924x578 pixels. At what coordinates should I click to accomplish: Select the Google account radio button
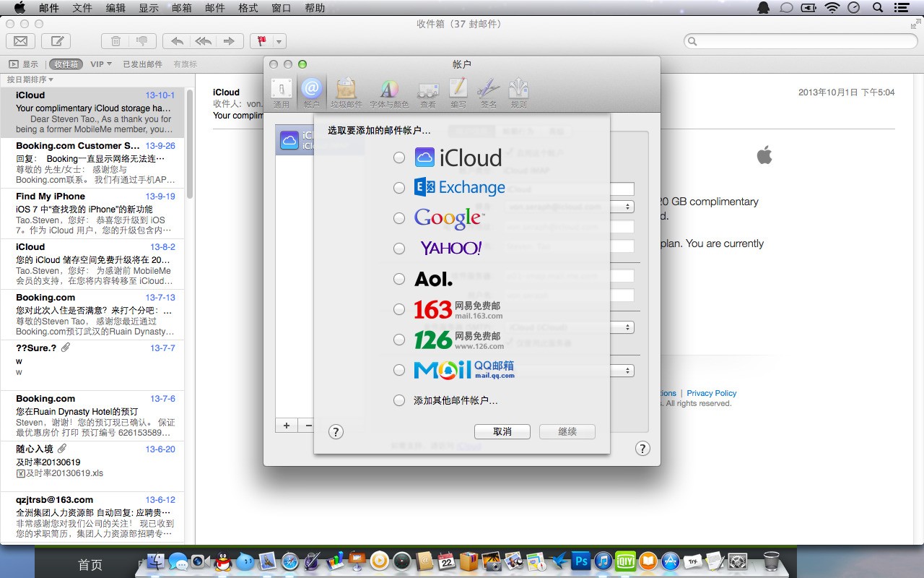[399, 218]
